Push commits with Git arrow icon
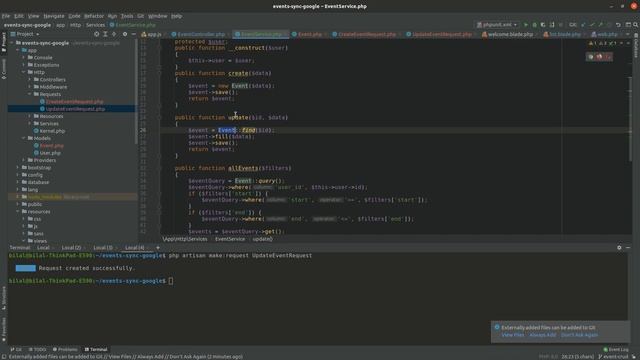640x360 pixels. click(x=600, y=25)
